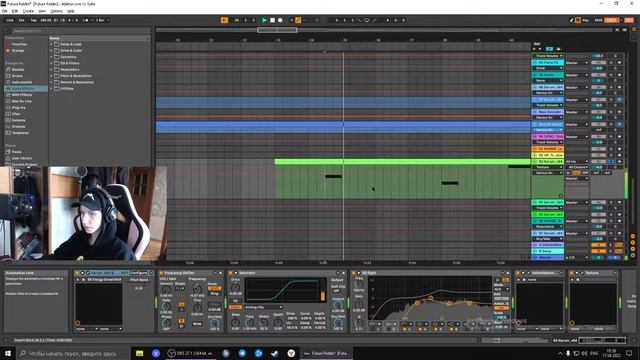Click the Windows taskbar search box
Viewport: 640px width, 360px height.
[73, 353]
